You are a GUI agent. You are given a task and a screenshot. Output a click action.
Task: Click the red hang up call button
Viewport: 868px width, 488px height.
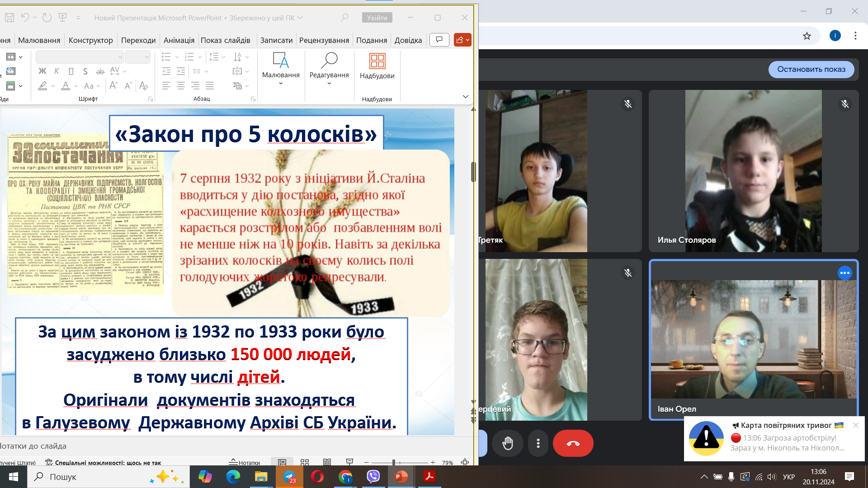coord(573,443)
